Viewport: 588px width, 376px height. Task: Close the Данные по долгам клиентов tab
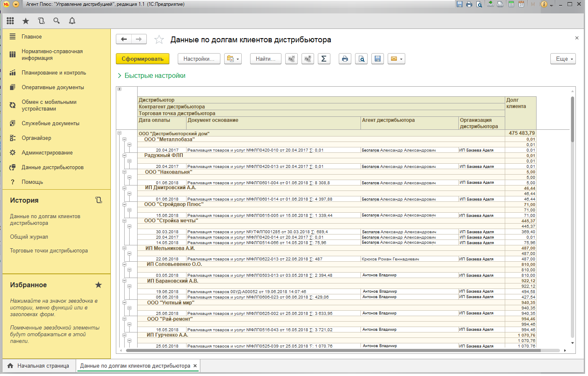(x=195, y=366)
